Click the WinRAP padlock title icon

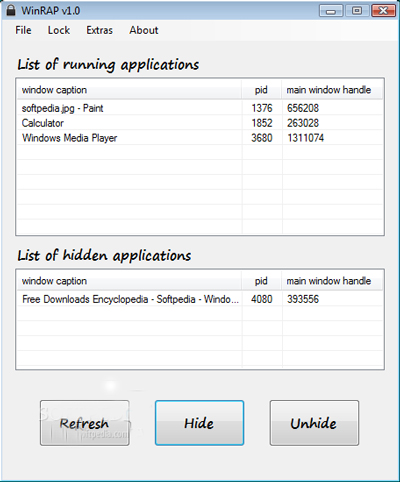[11, 10]
